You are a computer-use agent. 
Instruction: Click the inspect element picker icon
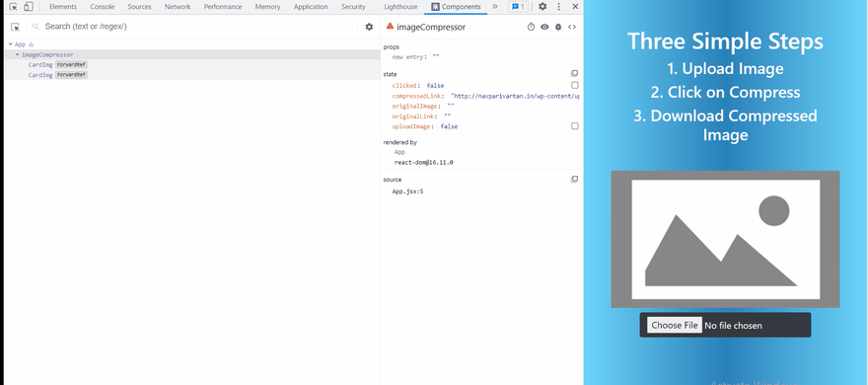point(14,7)
